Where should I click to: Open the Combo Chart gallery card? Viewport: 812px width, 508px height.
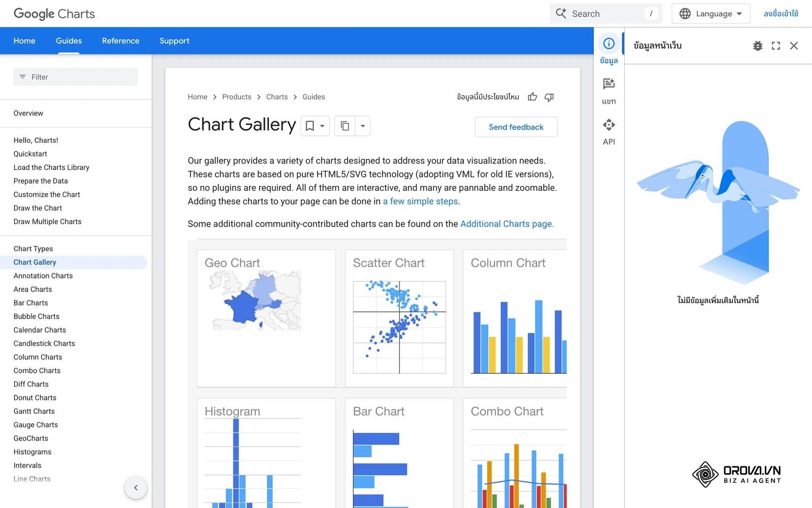515,453
